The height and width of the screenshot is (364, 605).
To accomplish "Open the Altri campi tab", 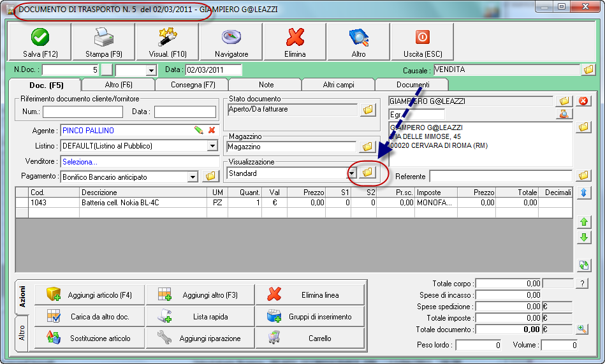I will click(x=339, y=85).
